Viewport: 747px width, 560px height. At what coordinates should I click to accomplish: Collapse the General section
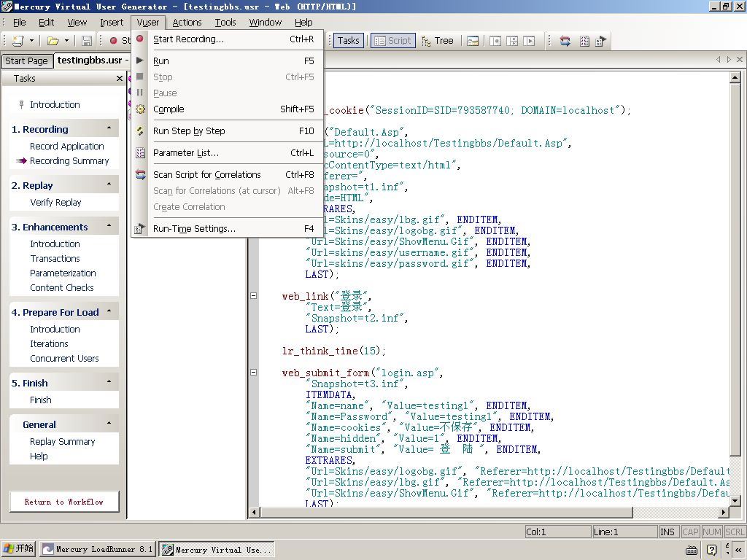click(109, 424)
